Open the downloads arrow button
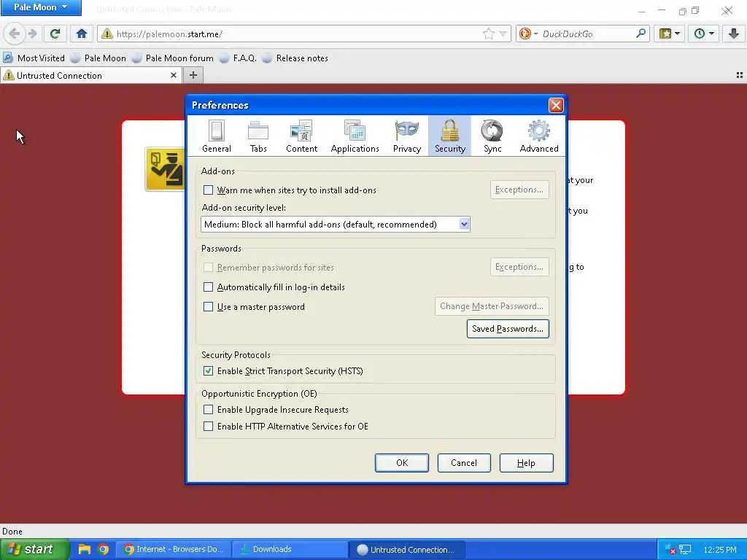 pos(733,34)
